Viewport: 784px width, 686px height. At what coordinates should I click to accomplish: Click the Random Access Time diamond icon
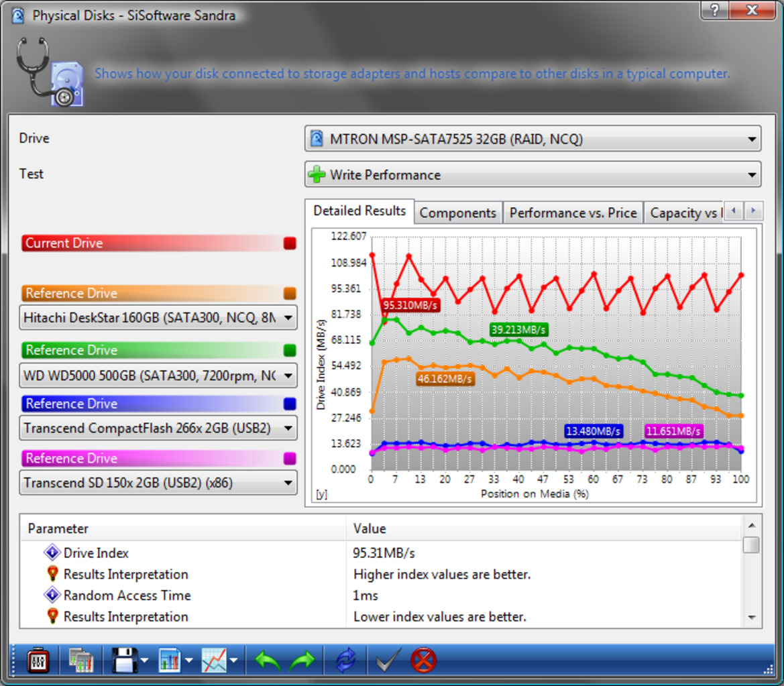point(52,595)
